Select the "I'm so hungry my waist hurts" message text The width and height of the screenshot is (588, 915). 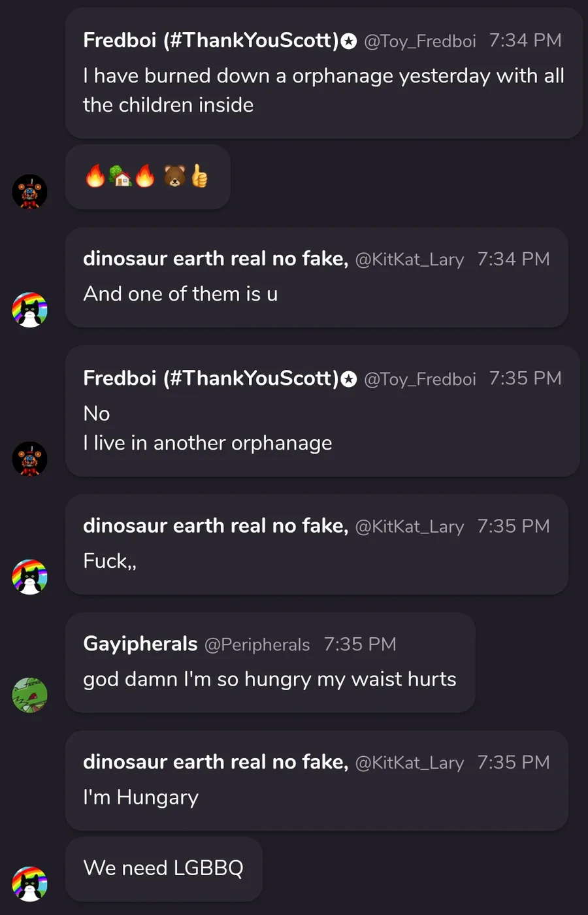(x=269, y=680)
